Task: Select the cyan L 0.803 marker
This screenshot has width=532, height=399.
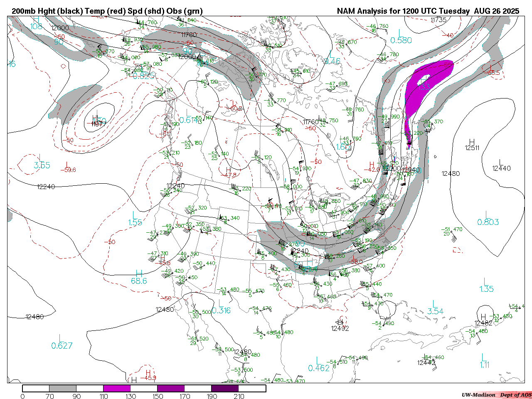Action: pyautogui.click(x=488, y=219)
